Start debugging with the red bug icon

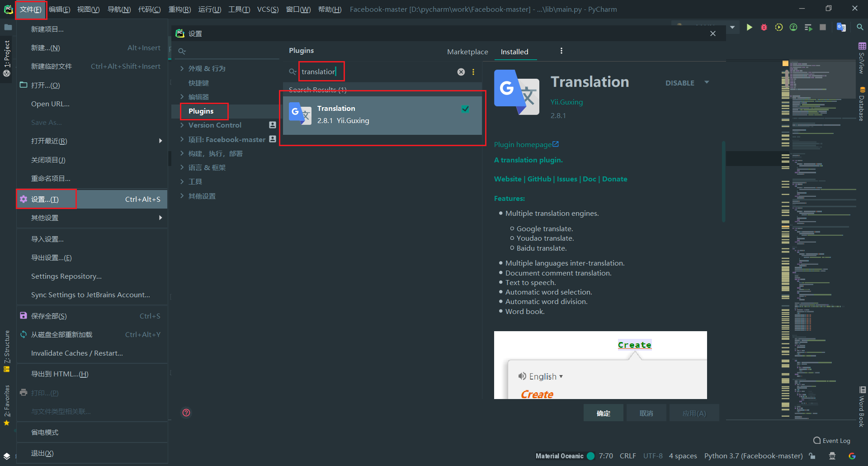click(764, 28)
